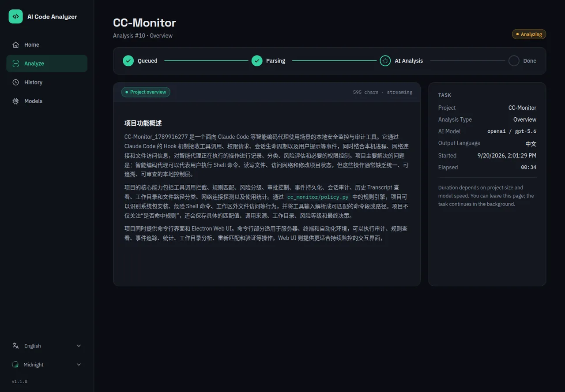Click the AI Code Analyzer title
The width and height of the screenshot is (565, 392).
pyautogui.click(x=52, y=17)
